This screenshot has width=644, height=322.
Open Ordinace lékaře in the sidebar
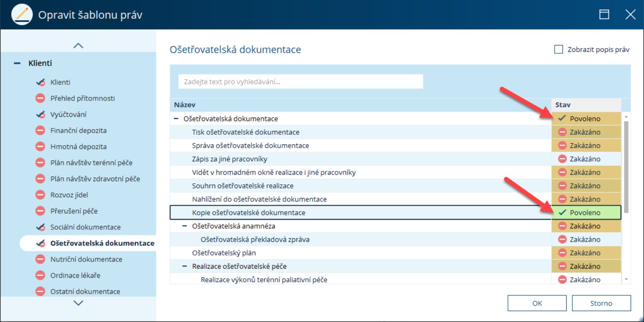(x=75, y=276)
